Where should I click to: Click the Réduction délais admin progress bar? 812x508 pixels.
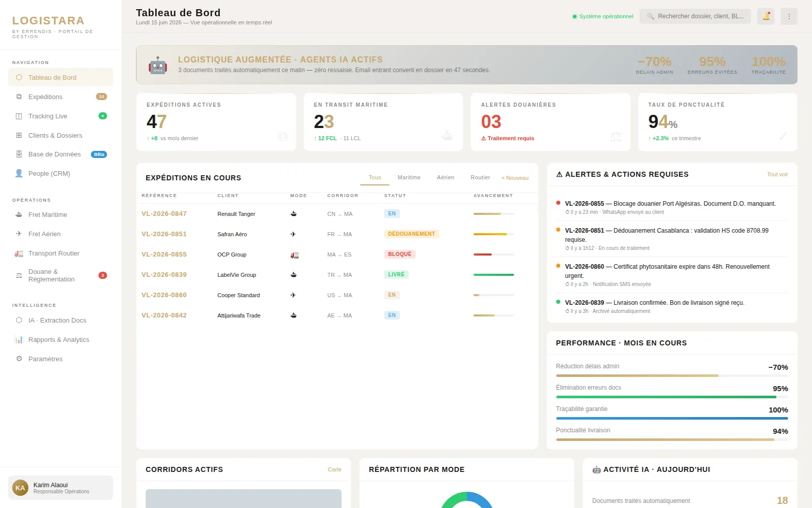(x=672, y=376)
